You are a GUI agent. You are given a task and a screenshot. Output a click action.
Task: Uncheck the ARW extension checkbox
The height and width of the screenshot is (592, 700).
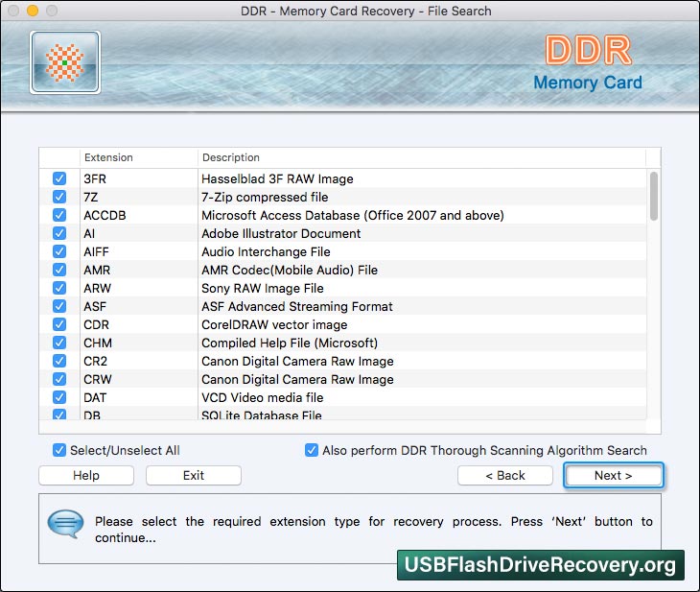click(58, 288)
